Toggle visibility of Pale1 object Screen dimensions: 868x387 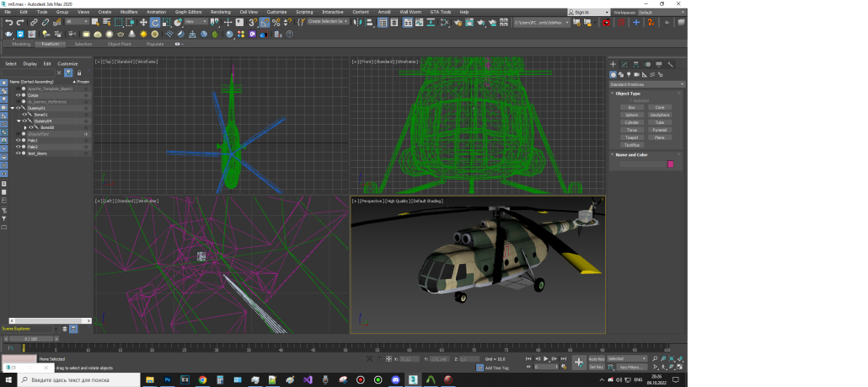tap(18, 140)
